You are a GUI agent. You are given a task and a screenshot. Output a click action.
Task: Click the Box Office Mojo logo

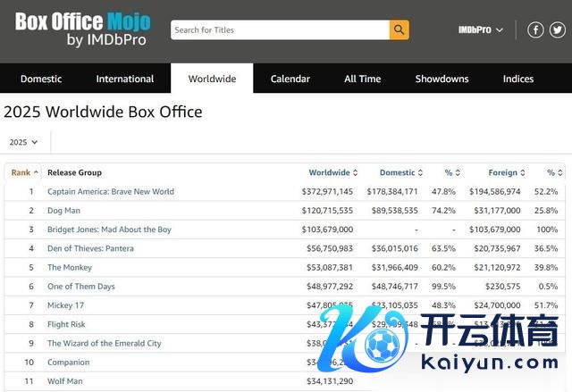(x=83, y=29)
